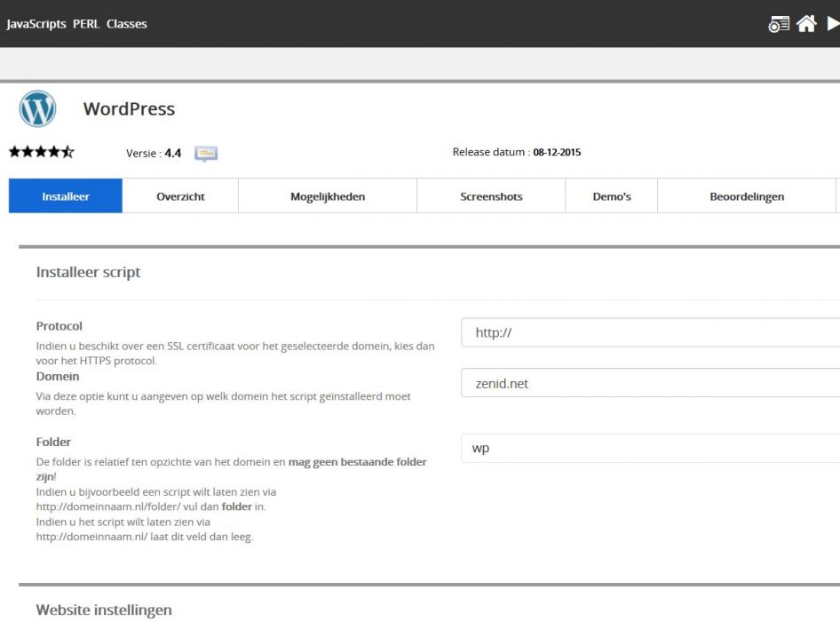Click the release date 08-12-2015

click(x=557, y=152)
